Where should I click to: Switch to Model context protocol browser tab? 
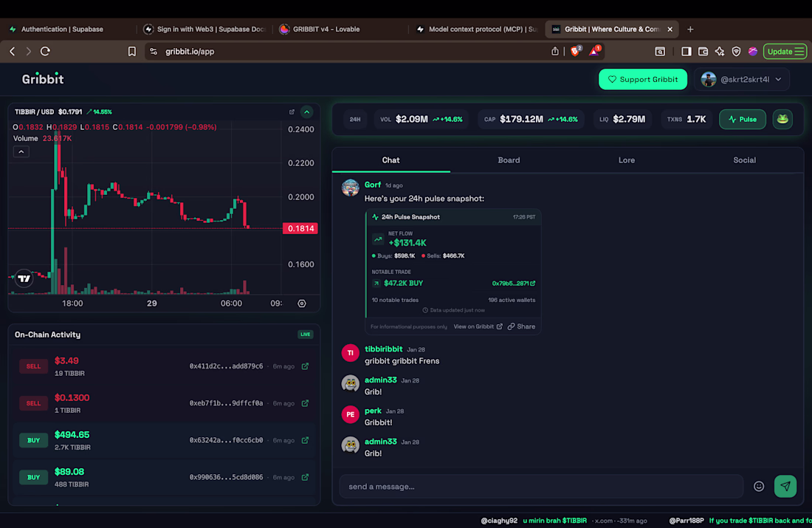[x=477, y=29]
